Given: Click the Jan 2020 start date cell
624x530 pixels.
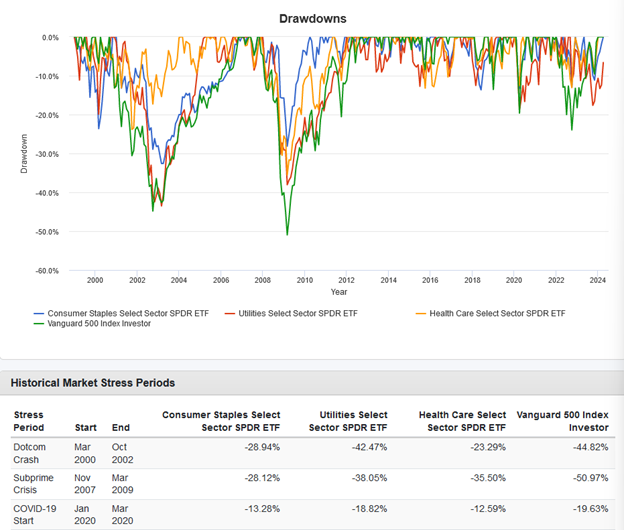Looking at the screenshot, I should pos(85,514).
